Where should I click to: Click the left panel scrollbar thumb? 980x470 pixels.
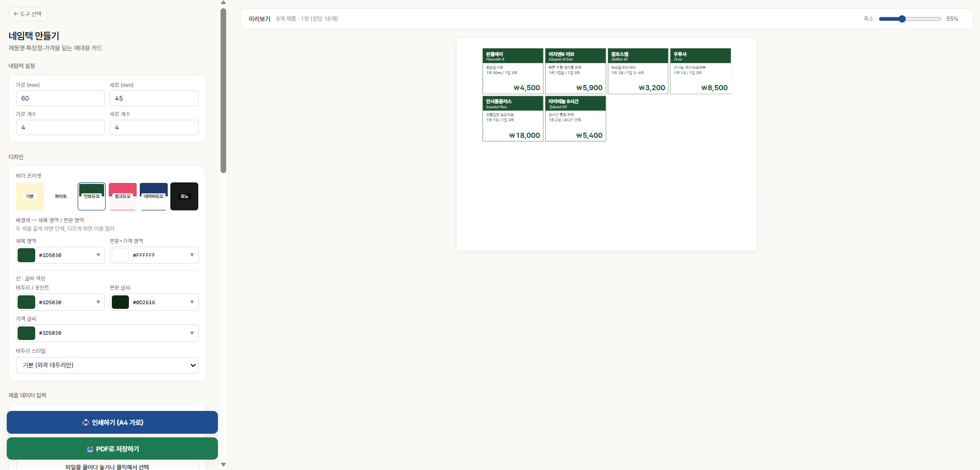point(223,91)
